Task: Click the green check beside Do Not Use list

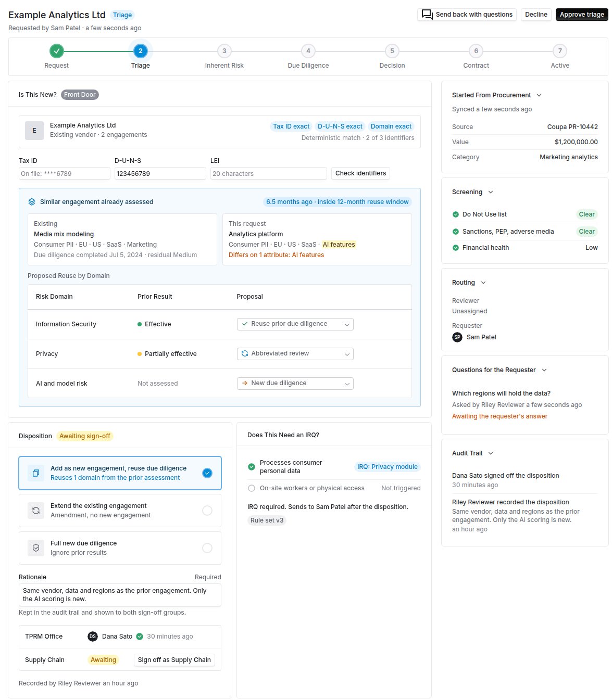Action: coord(456,214)
